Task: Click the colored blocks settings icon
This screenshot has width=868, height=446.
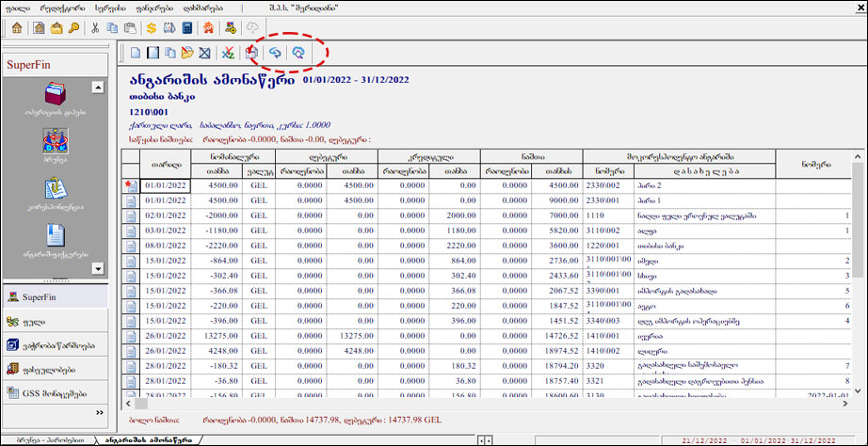Action: (x=231, y=27)
